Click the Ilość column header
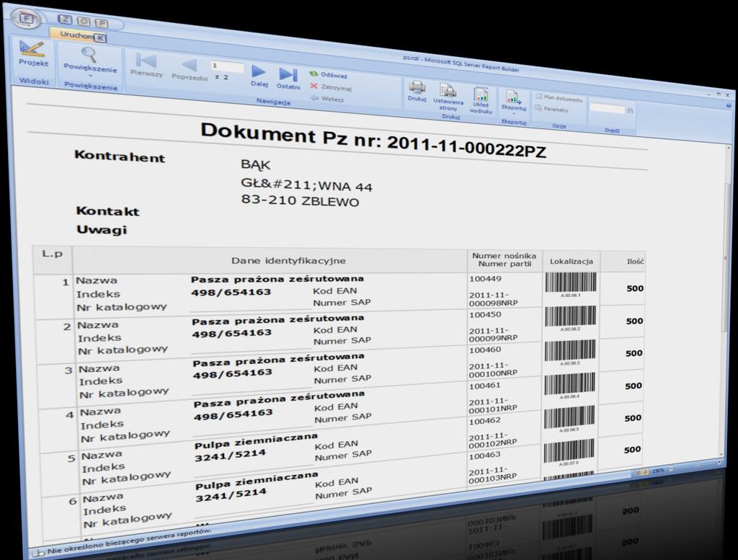Viewport: 738px width, 560px height. pyautogui.click(x=635, y=262)
